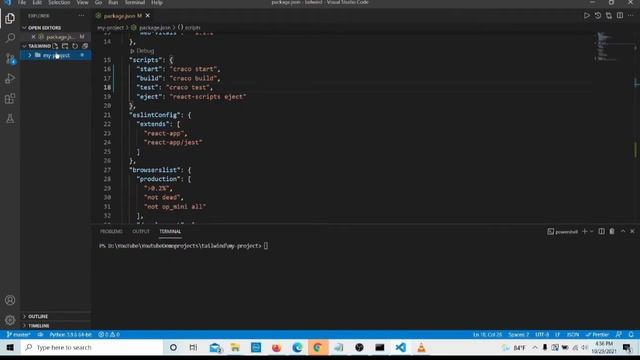This screenshot has width=640, height=360.
Task: Open errors and warnings count in status bar
Action: tap(109, 334)
